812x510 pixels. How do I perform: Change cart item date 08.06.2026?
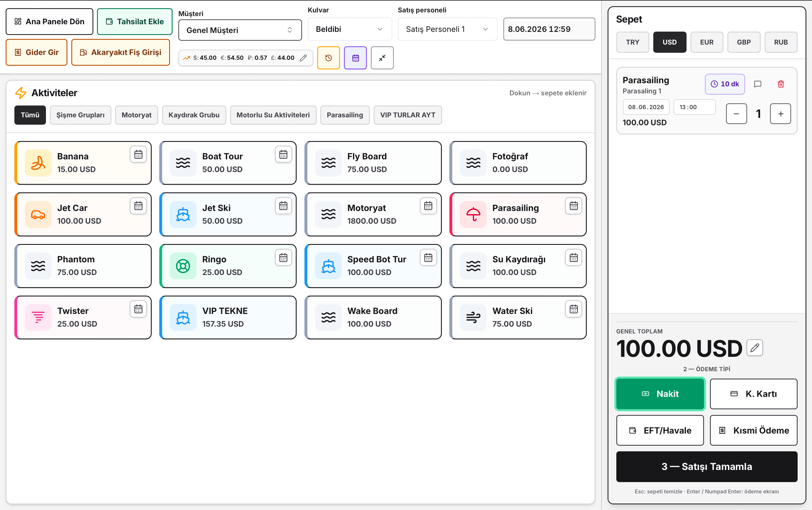(x=646, y=107)
